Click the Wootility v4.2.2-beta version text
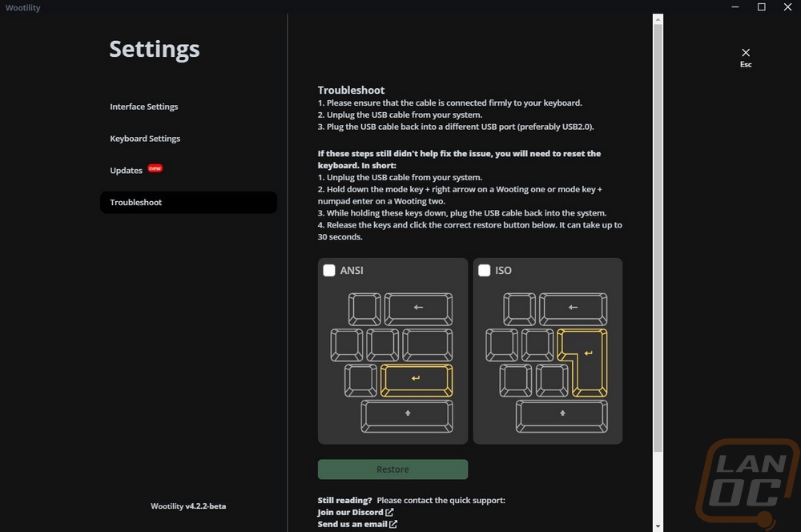801x532 pixels. (x=188, y=506)
